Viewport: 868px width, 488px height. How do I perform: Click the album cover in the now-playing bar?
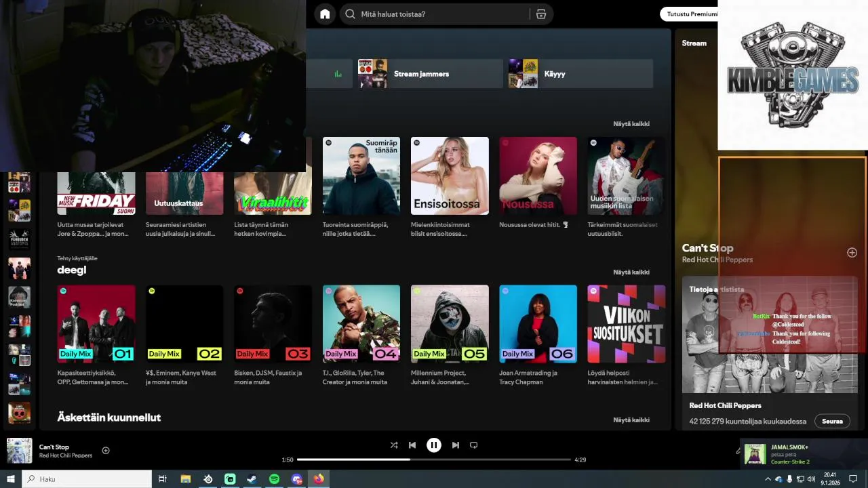[20, 451]
